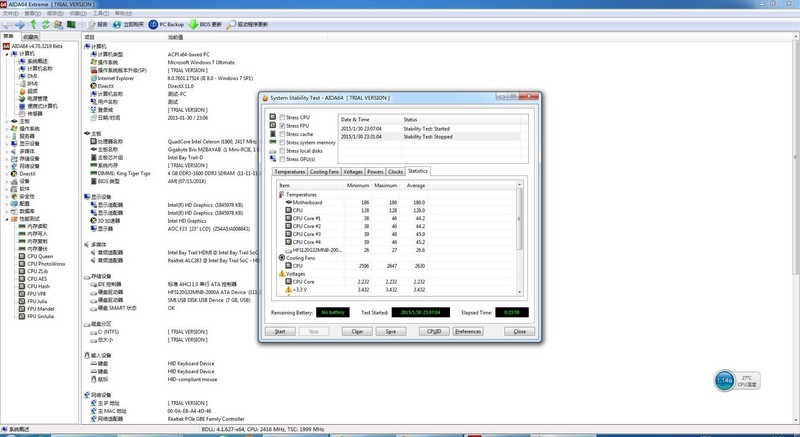
Task: Click the green Refresh icon in toolbar
Action: [45, 24]
